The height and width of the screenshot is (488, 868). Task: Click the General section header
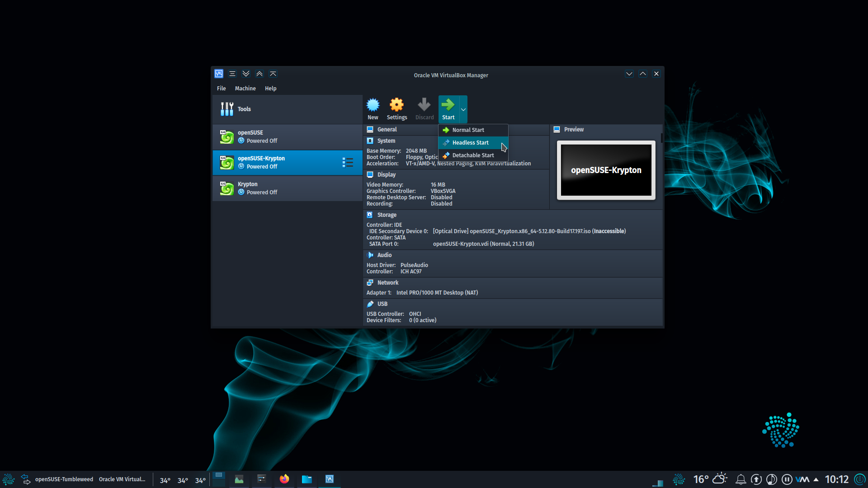(x=387, y=130)
